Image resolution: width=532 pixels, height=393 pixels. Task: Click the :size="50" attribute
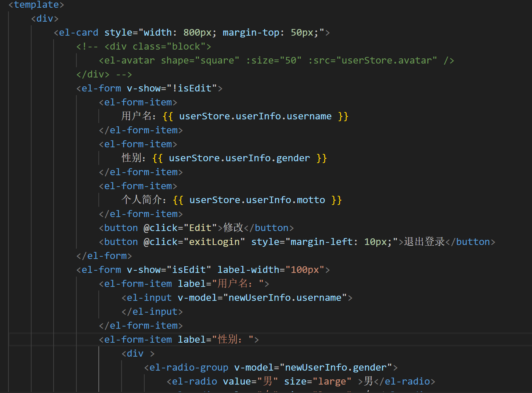click(x=274, y=61)
